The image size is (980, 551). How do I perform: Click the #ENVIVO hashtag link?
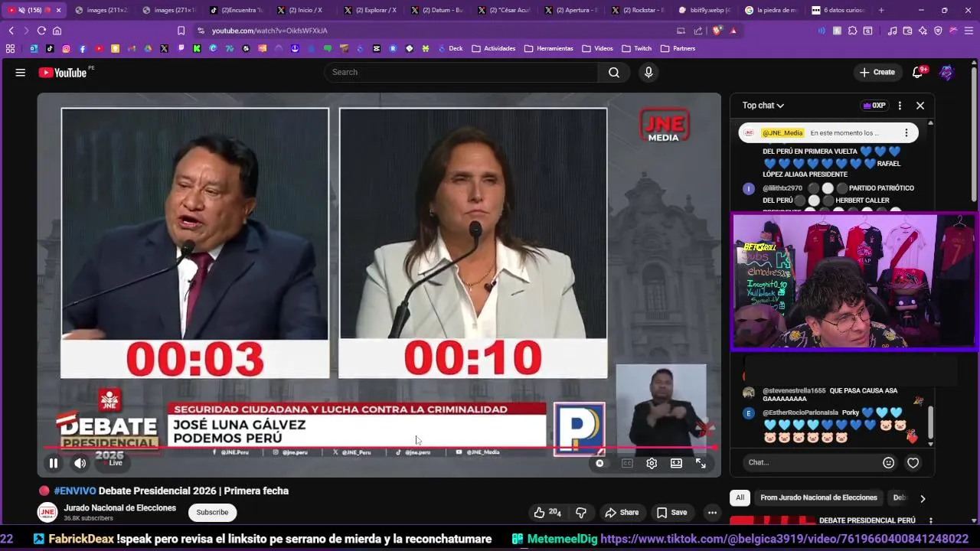click(75, 491)
